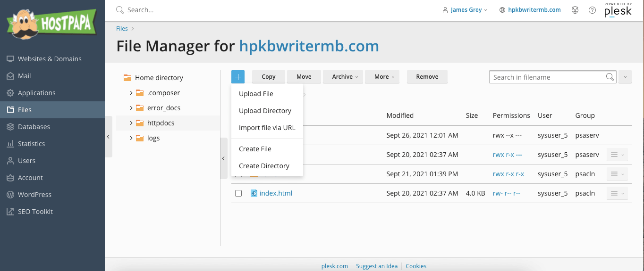Click the advisor icon beside the help icon
Viewport: 644px width, 271px height.
point(575,10)
